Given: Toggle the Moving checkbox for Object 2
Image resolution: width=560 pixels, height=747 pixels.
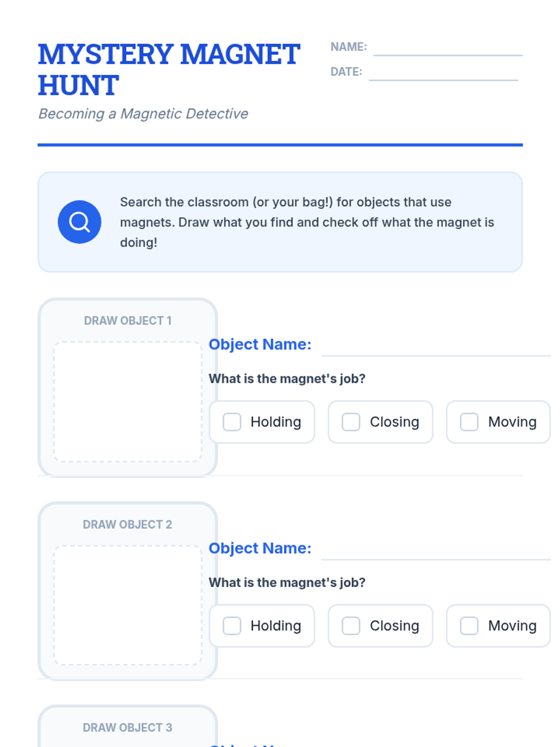Looking at the screenshot, I should [x=469, y=626].
